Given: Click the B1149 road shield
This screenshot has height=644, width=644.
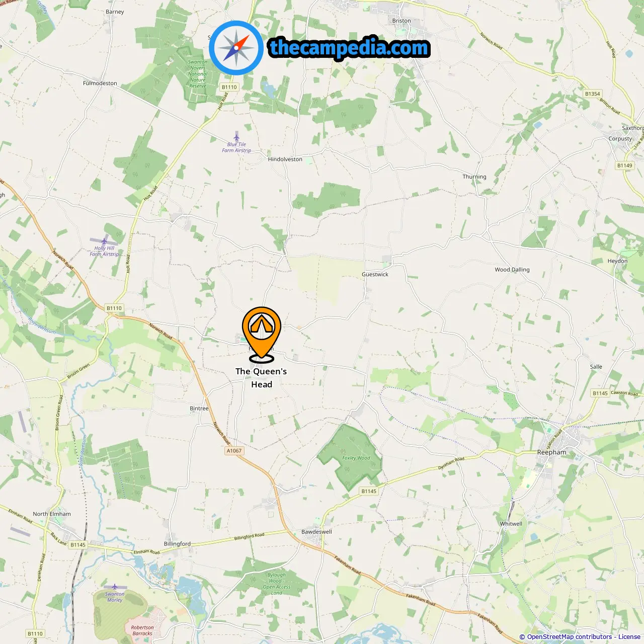Looking at the screenshot, I should point(625,165).
